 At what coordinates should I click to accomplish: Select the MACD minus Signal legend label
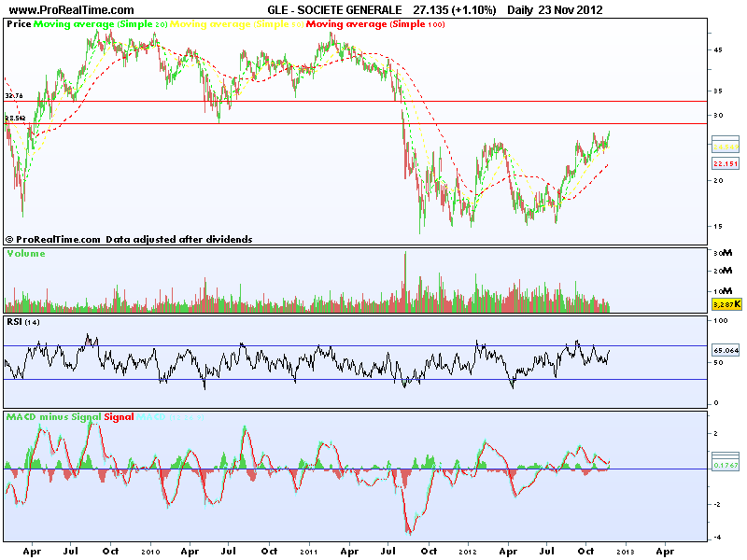click(54, 417)
